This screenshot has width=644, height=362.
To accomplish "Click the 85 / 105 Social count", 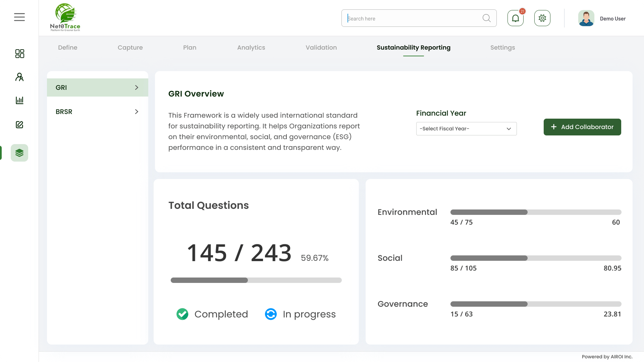I will click(x=464, y=268).
